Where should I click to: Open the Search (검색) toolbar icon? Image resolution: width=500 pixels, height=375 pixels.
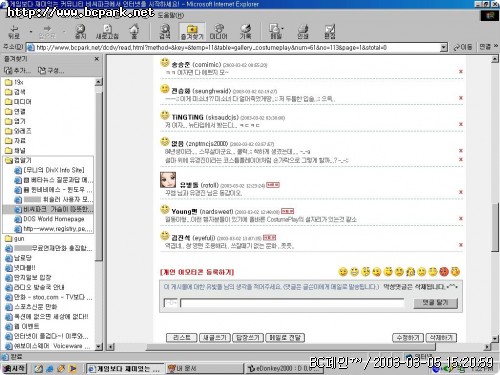165,32
